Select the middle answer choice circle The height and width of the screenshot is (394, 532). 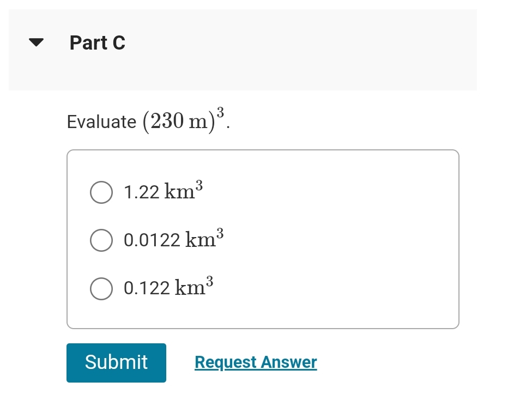pos(101,240)
